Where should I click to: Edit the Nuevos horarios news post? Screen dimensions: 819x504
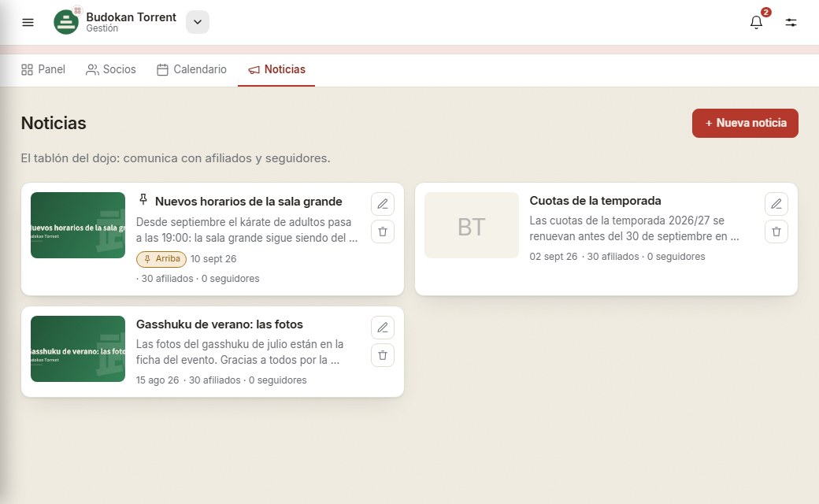click(x=383, y=204)
